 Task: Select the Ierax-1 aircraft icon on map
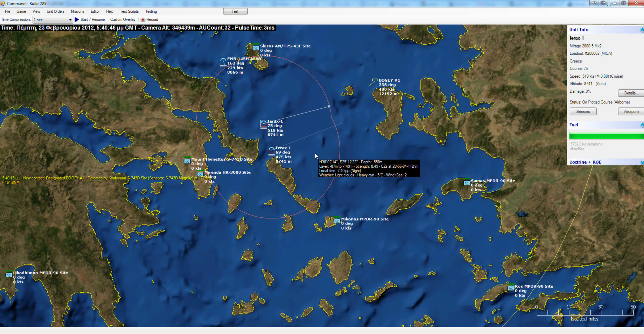[x=263, y=123]
